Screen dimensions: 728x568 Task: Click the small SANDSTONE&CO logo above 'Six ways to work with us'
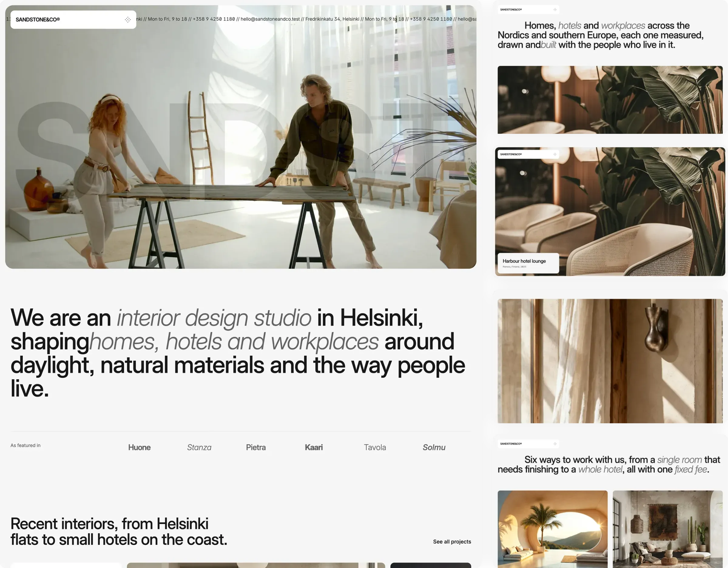click(x=511, y=444)
